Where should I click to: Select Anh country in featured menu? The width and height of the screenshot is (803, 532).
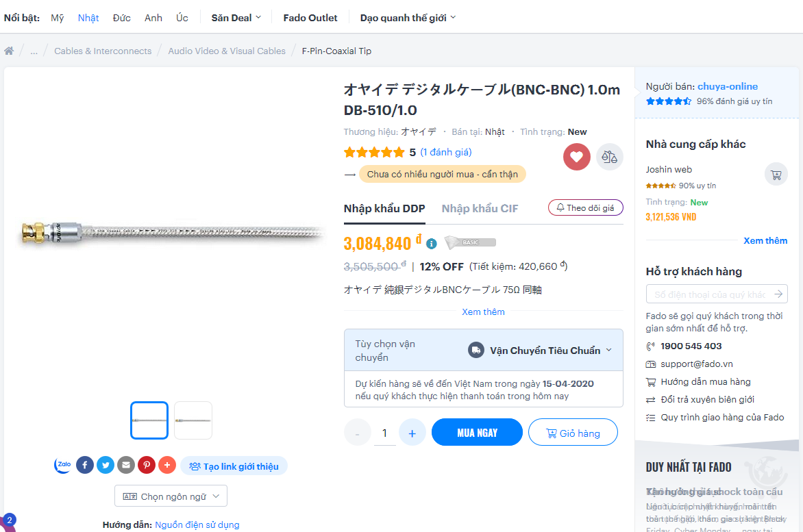tap(153, 18)
